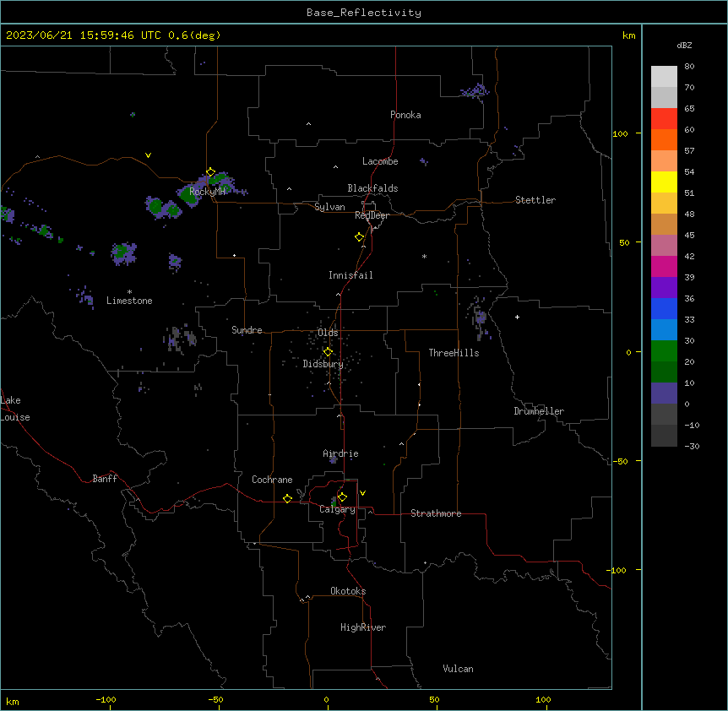Screen dimensions: 728x711
Task: Click the 80 dBZ white legend swatch
Action: point(664,77)
